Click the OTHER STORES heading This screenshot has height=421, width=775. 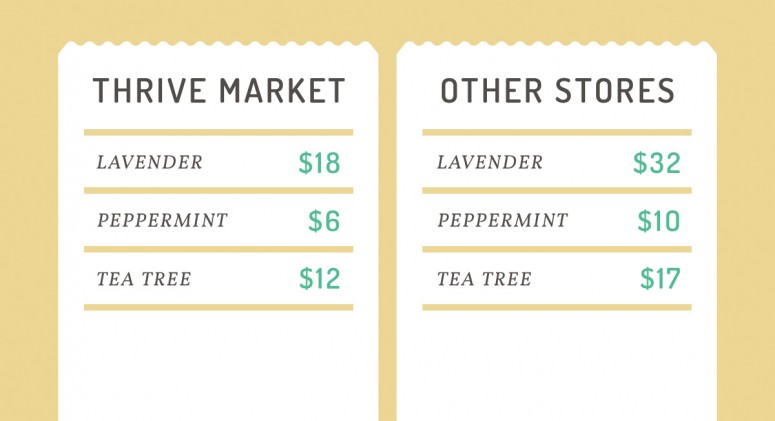pos(558,90)
